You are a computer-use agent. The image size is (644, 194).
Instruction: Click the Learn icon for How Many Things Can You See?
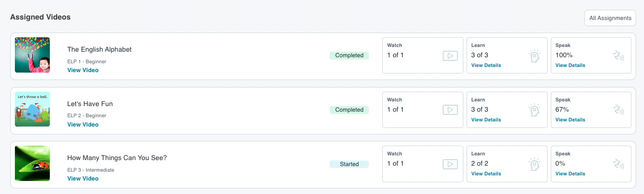coord(534,164)
